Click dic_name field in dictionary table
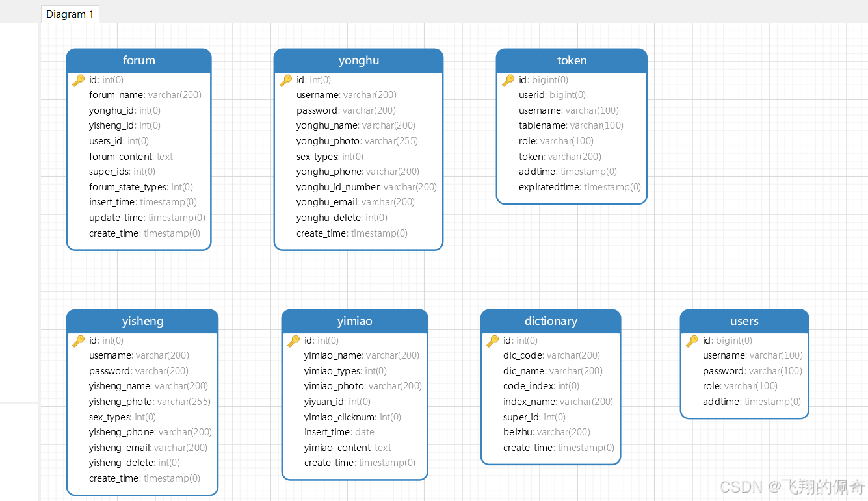This screenshot has width=868, height=501. [553, 371]
